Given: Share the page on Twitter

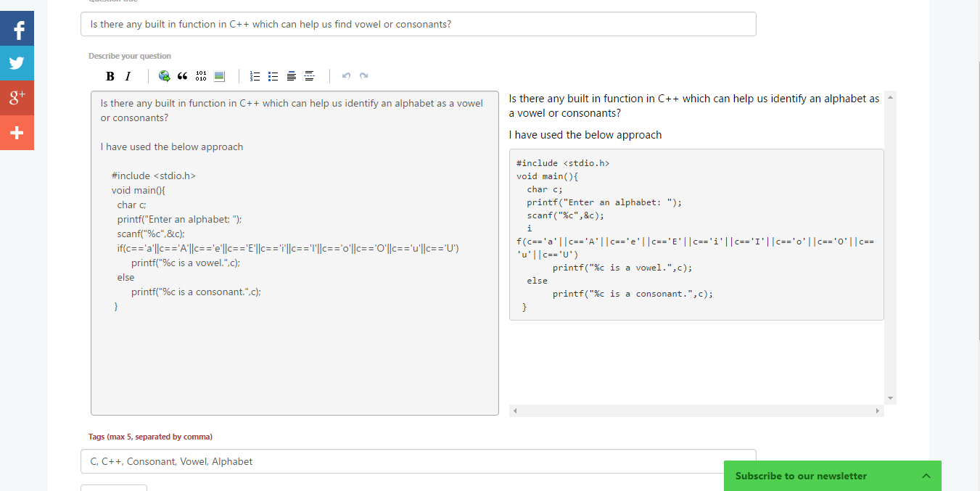Looking at the screenshot, I should click(17, 64).
